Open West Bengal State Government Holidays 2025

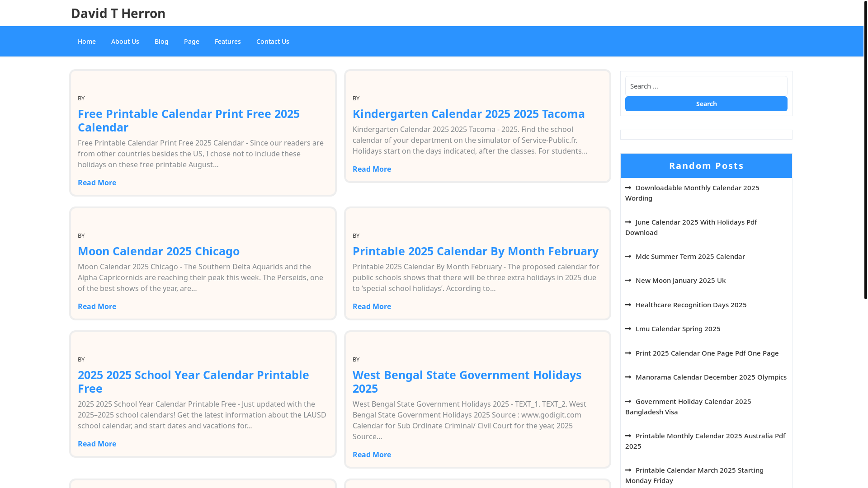tap(467, 381)
